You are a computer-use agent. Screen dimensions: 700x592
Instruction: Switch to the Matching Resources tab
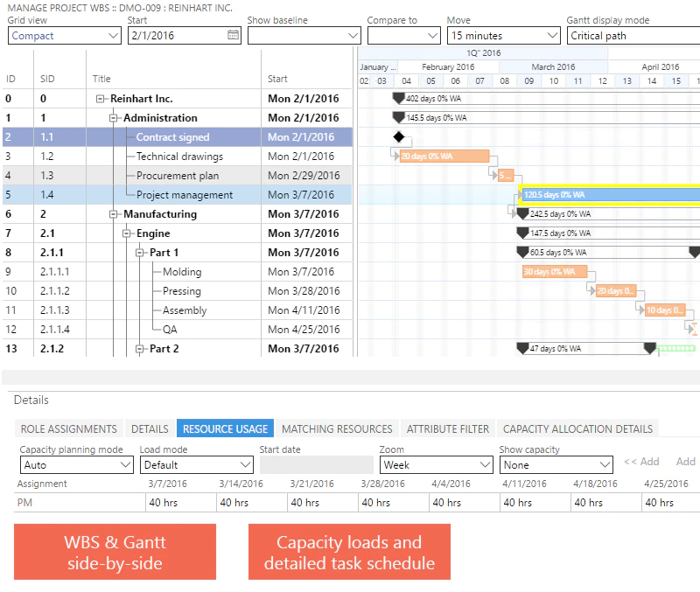point(337,428)
